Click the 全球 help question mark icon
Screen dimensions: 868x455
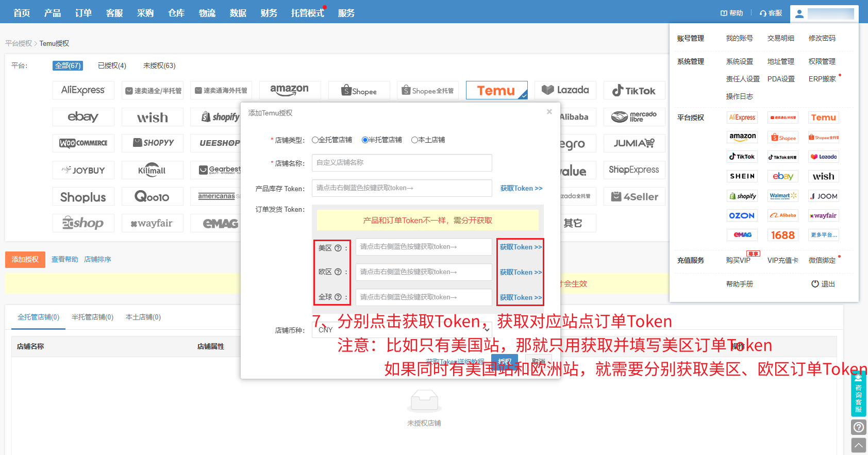[338, 297]
